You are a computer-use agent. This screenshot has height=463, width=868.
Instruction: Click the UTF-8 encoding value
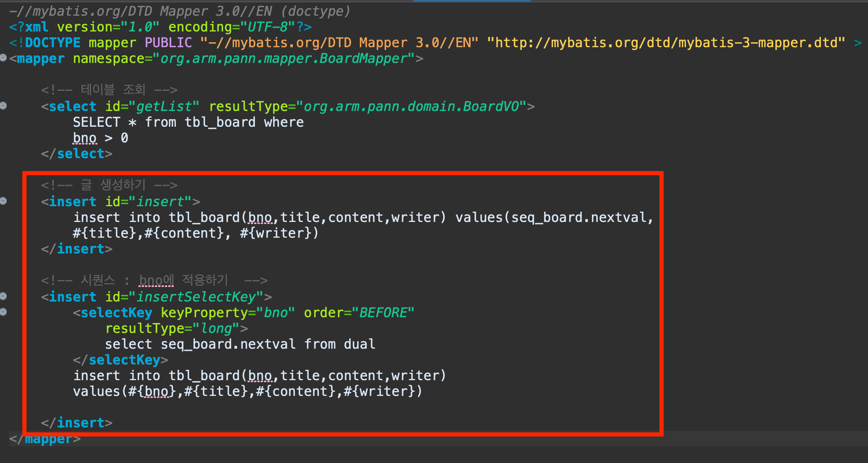tap(268, 27)
